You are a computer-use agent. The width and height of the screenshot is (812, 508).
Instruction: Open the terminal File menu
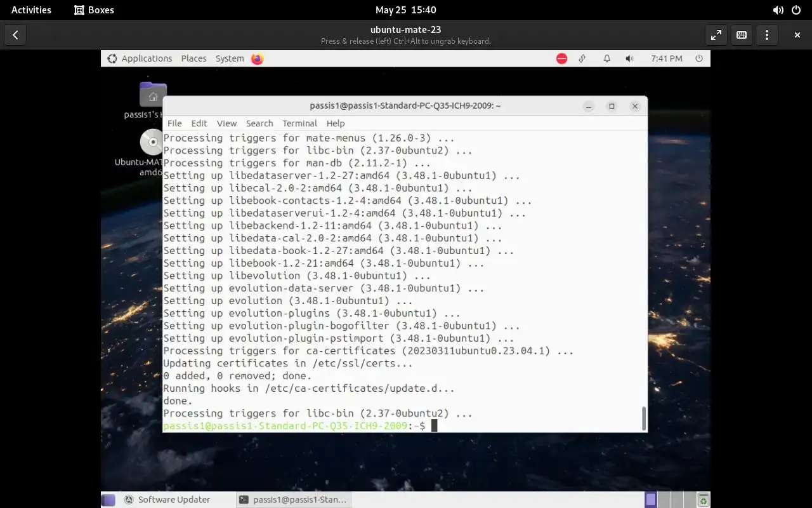coord(174,123)
